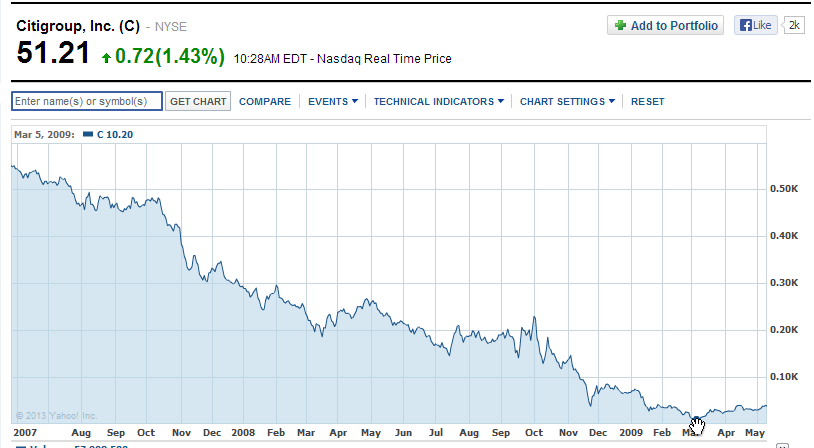Click the 0.50K y-axis label

pyautogui.click(x=784, y=188)
